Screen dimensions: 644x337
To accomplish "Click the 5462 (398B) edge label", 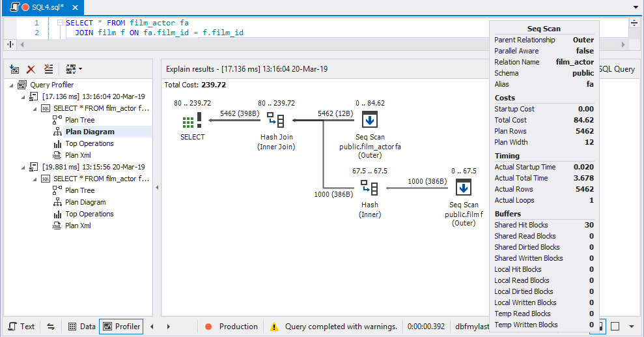I will (240, 113).
